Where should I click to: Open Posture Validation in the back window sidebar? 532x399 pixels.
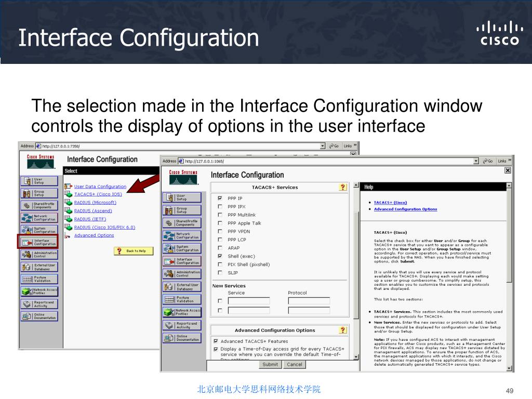click(39, 278)
